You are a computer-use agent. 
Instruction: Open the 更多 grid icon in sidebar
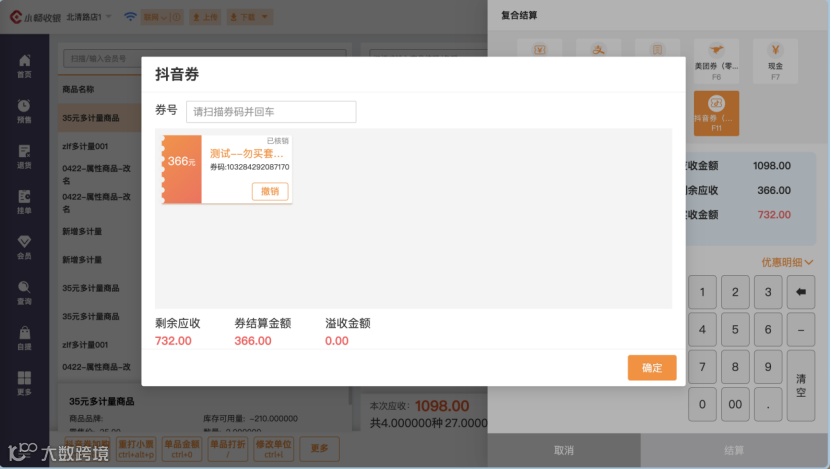click(x=24, y=383)
